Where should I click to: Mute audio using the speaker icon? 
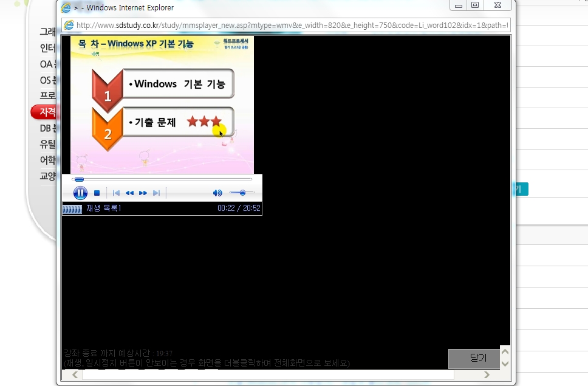point(217,193)
